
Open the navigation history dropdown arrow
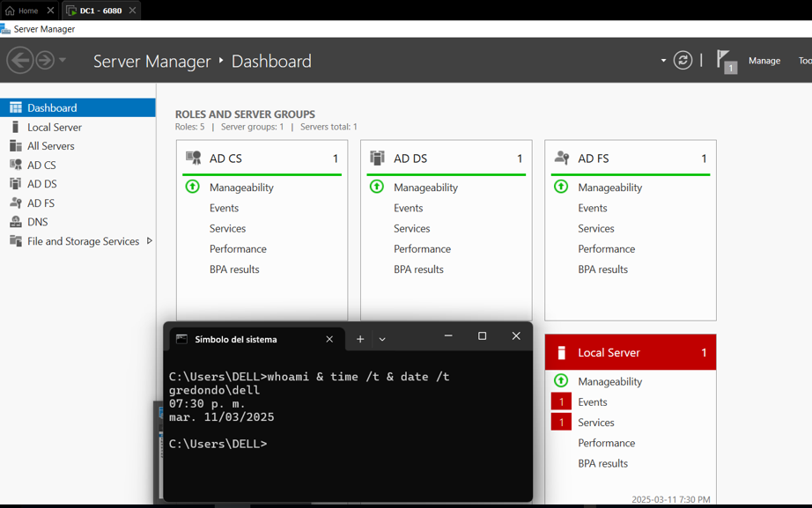coord(63,60)
